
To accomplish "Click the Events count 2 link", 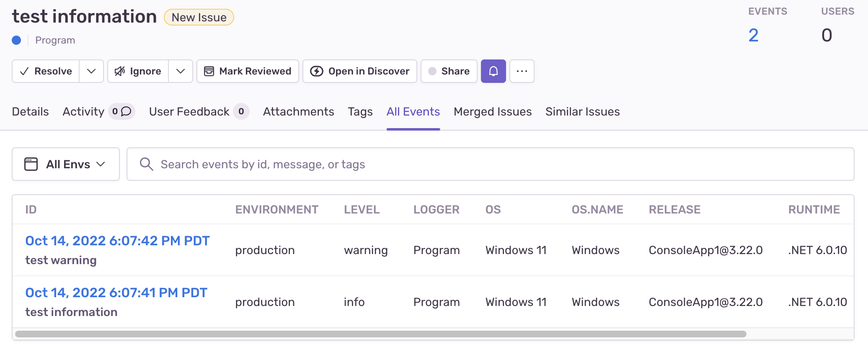I will click(753, 35).
